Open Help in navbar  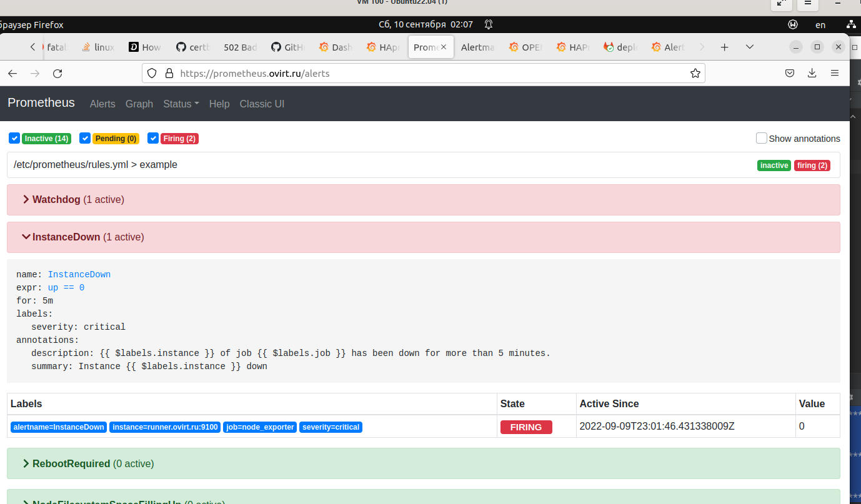pyautogui.click(x=219, y=104)
